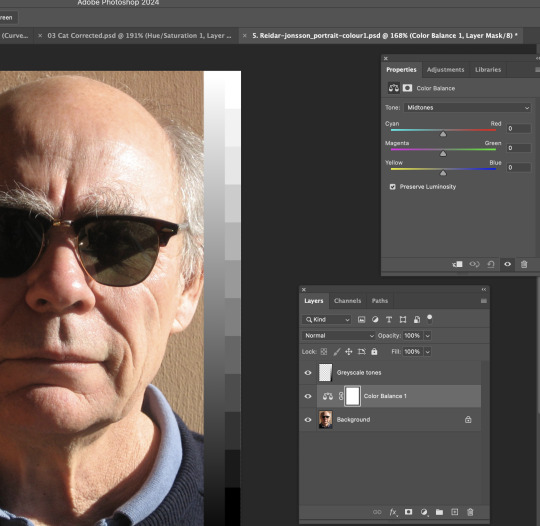Hide the Greyscale tones layer
540x526 pixels.
pos(308,373)
